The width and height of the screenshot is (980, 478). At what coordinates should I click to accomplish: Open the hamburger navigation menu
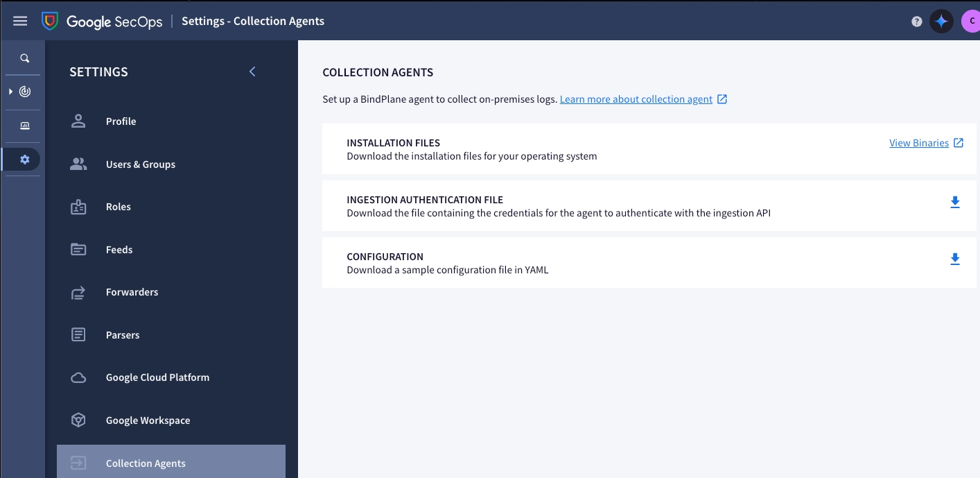pyautogui.click(x=19, y=20)
